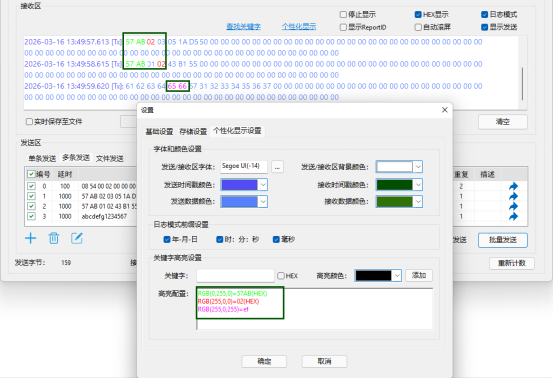Click the send arrow for row 0
This screenshot has width=554, height=379.
coord(513,186)
